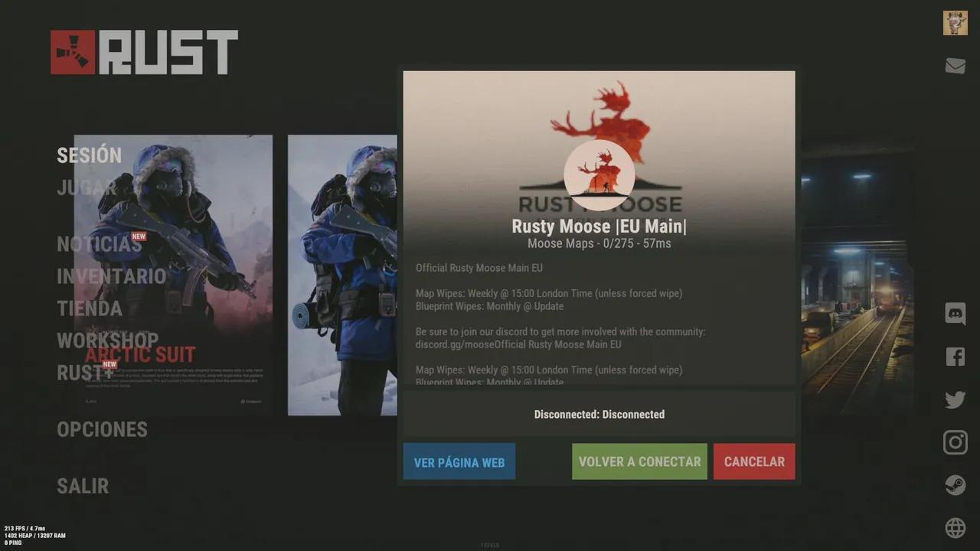980x551 pixels.
Task: Click SALIR to quit game
Action: pyautogui.click(x=83, y=486)
